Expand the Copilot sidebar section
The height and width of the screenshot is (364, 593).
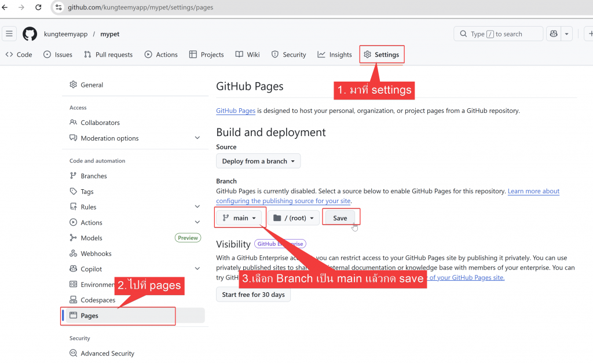pyautogui.click(x=197, y=269)
